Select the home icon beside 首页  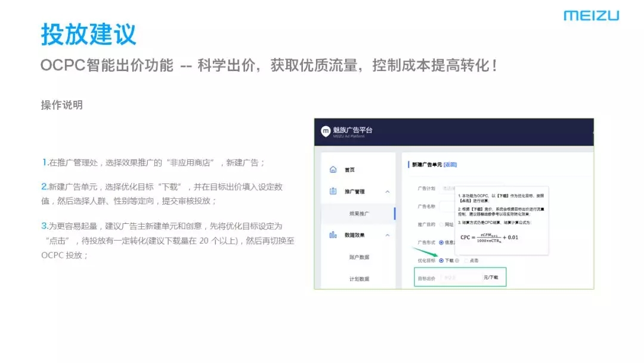click(333, 170)
